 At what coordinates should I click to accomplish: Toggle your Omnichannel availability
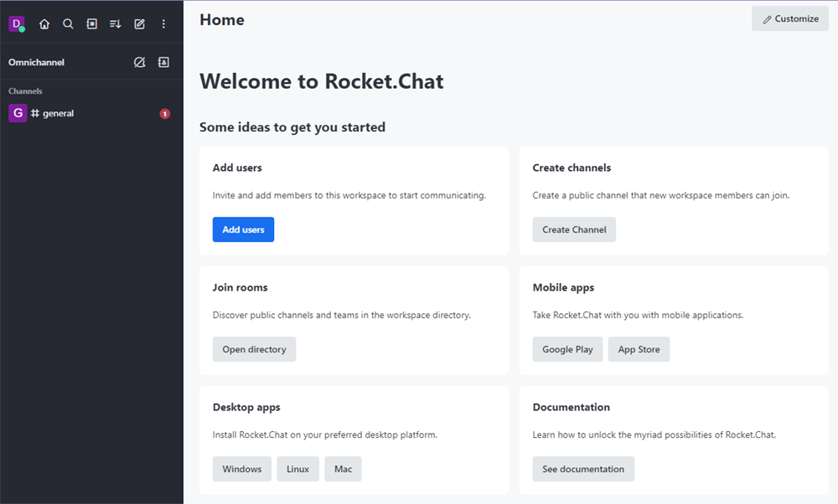[x=139, y=61]
